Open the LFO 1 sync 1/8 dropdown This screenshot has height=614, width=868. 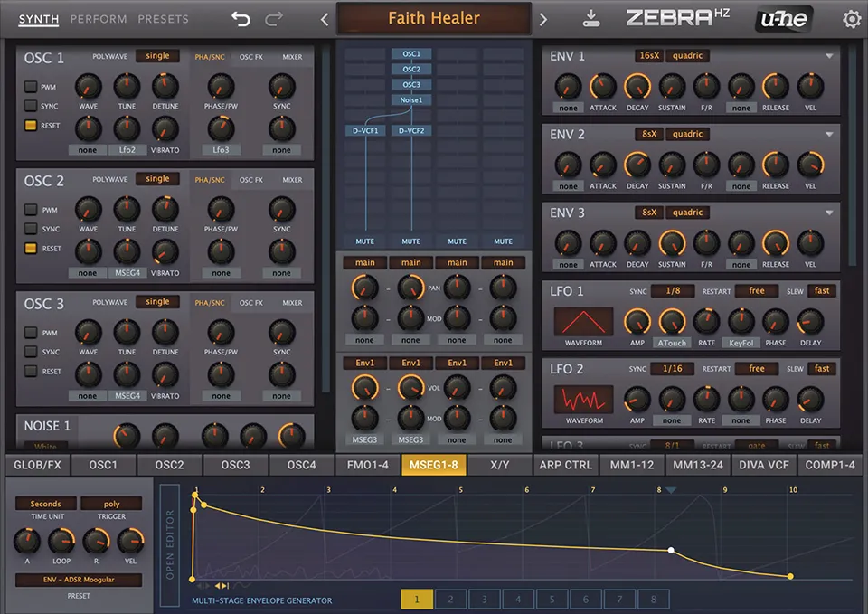point(673,291)
